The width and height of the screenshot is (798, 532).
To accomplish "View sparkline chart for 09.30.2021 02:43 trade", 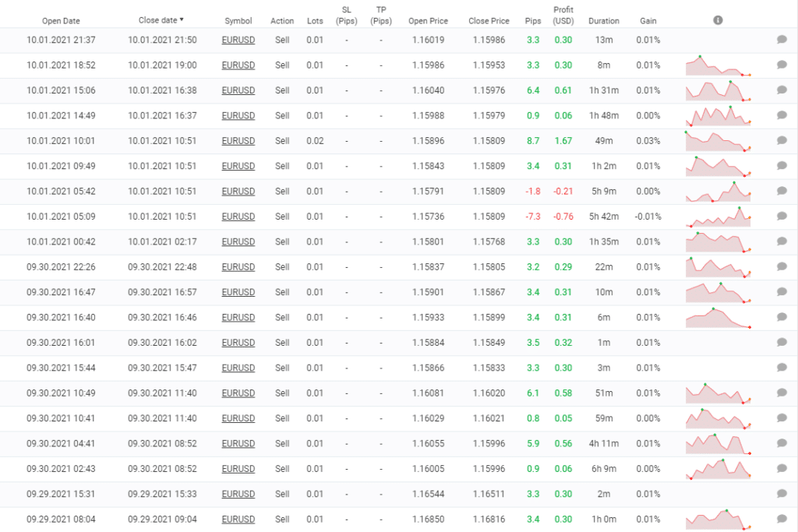I will (x=718, y=469).
